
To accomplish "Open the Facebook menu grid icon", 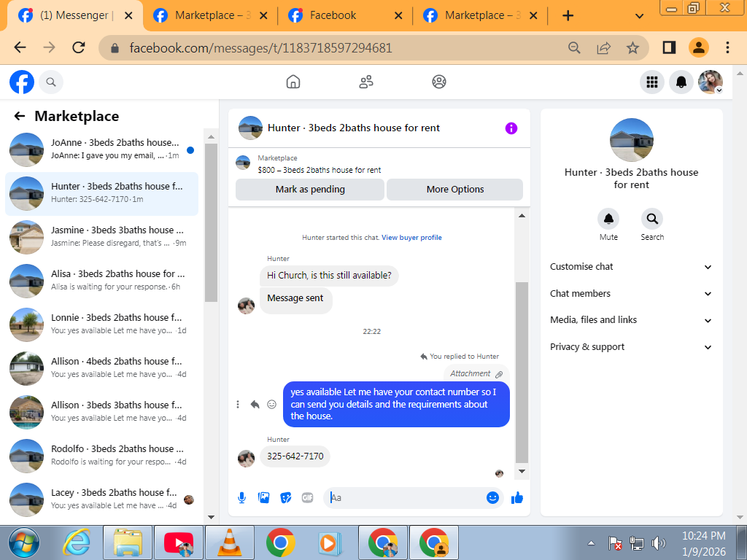I will click(651, 82).
